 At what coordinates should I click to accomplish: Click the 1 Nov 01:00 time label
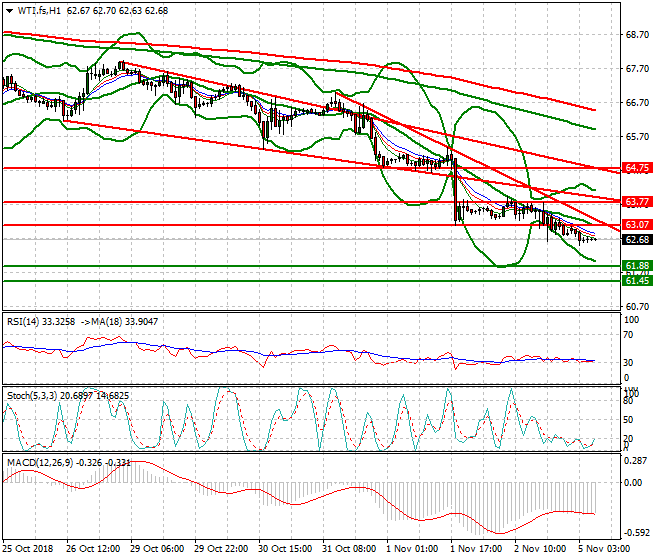tap(412, 549)
